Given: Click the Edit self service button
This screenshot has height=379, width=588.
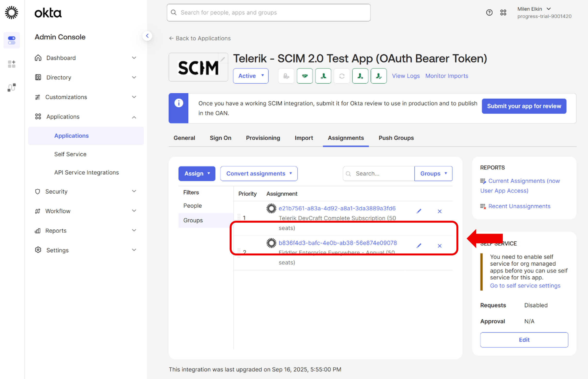Looking at the screenshot, I should pos(524,340).
